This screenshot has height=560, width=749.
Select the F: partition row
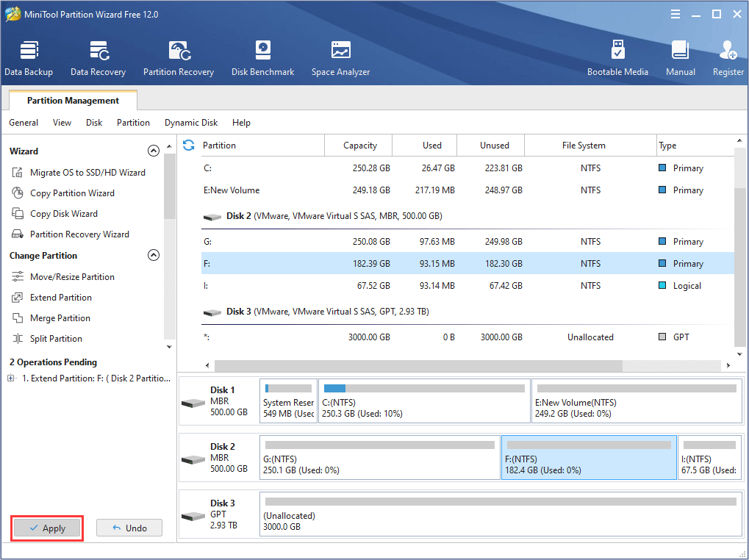[467, 264]
